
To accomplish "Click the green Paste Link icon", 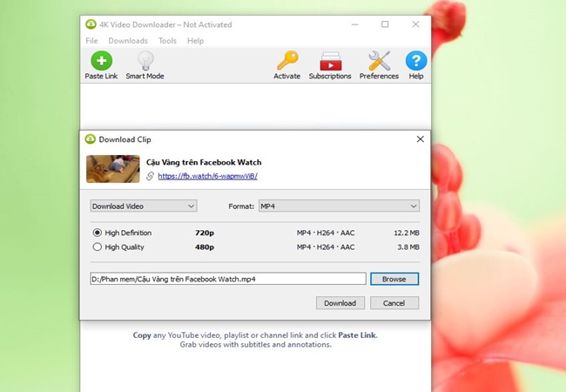I will (x=101, y=60).
